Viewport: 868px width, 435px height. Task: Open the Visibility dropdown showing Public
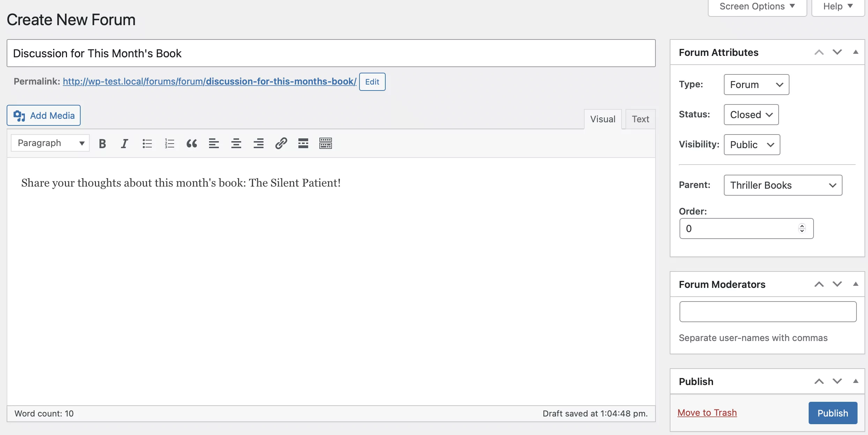(752, 145)
